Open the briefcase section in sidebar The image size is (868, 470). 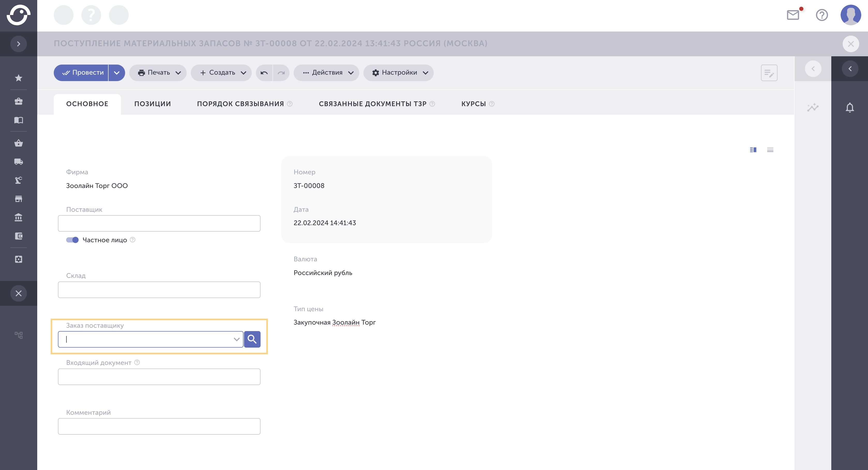[19, 101]
